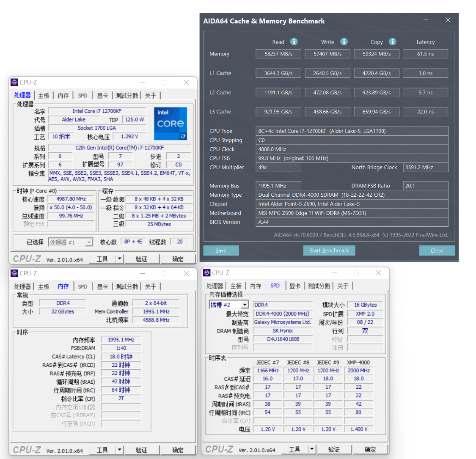Click the Save button in AIDA64
The height and width of the screenshot is (459, 476).
[x=221, y=250]
